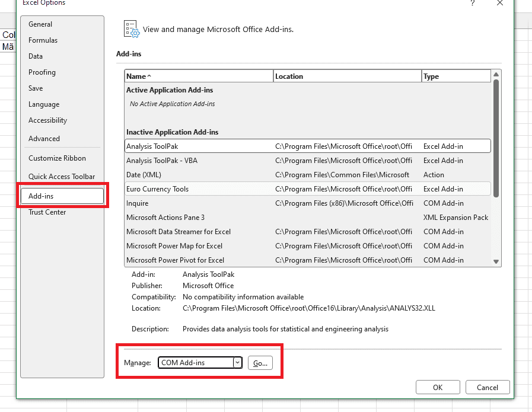Open the Manage COM Add-ins dropdown
The width and height of the screenshot is (532, 412).
click(200, 363)
